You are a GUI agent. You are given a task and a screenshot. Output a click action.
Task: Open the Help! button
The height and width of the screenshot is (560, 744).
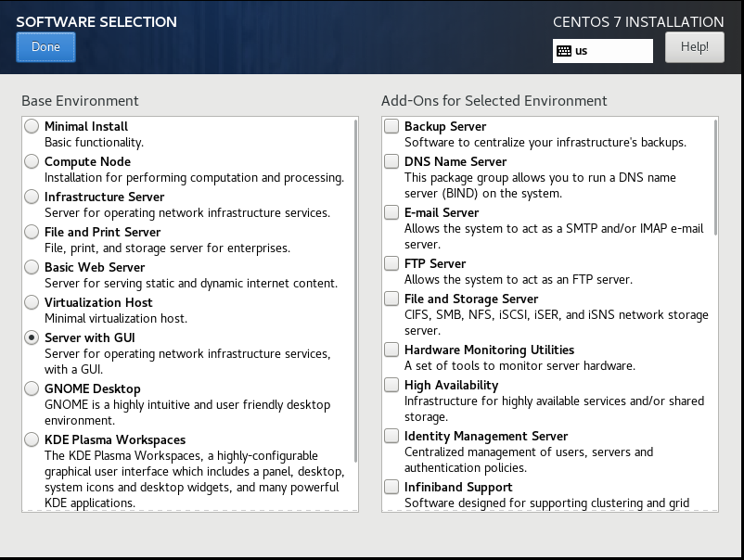click(x=694, y=47)
